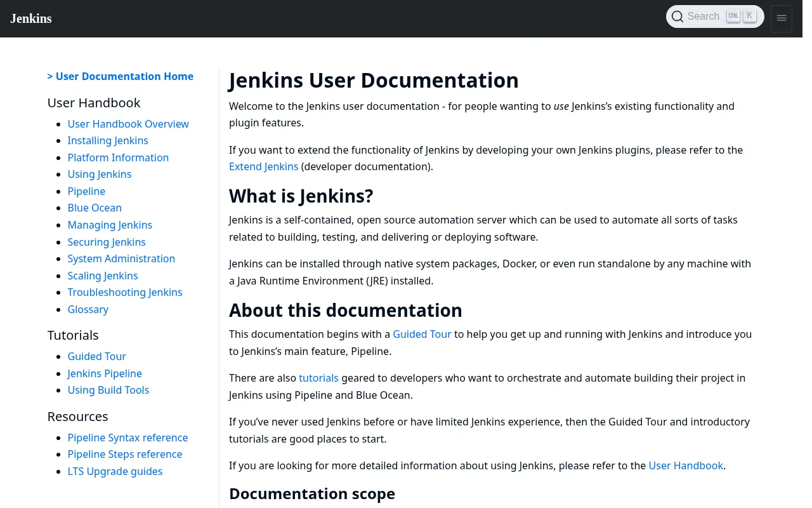This screenshot has height=508, width=812.
Task: Open Platform Information page
Action: click(x=118, y=157)
